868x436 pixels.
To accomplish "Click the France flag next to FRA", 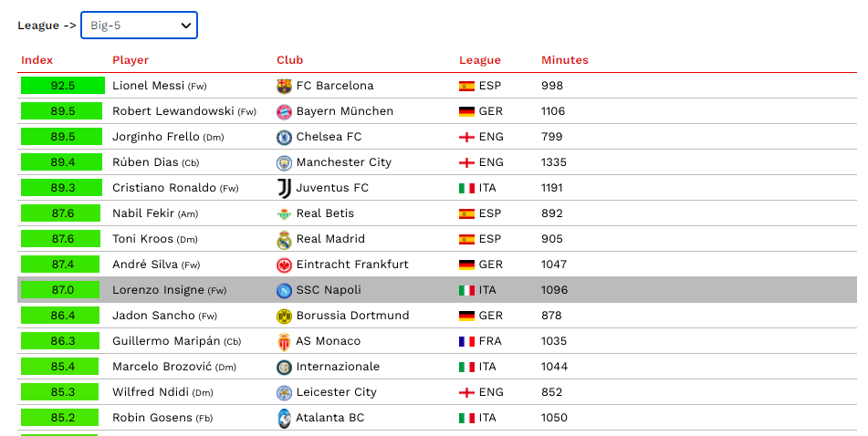I will point(466,341).
